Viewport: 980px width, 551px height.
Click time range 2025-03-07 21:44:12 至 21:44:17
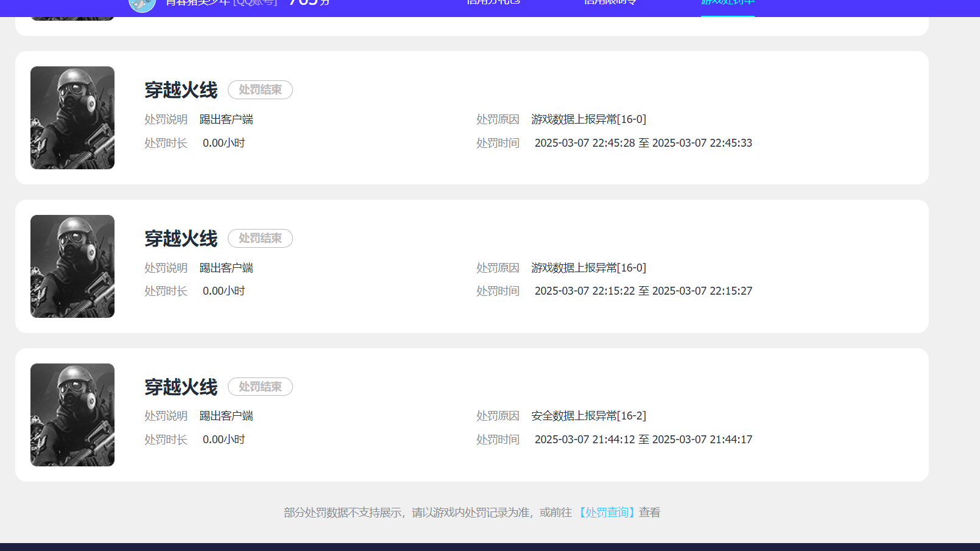click(x=643, y=440)
